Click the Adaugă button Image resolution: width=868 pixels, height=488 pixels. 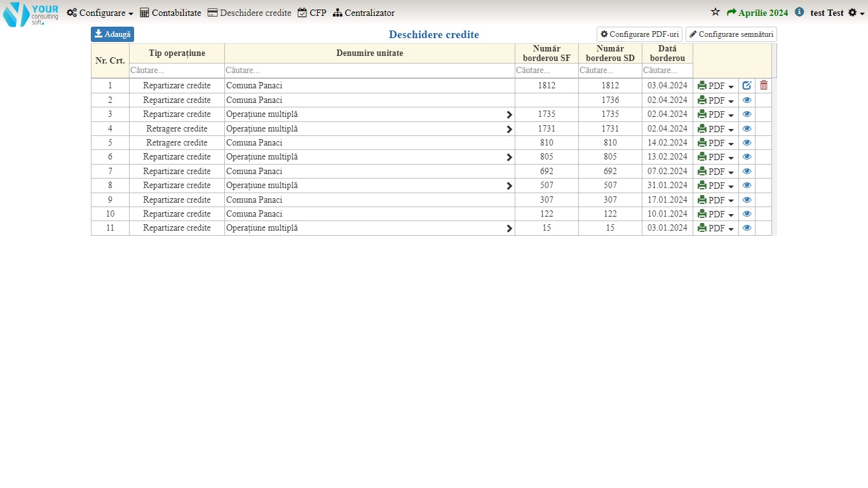pos(112,34)
